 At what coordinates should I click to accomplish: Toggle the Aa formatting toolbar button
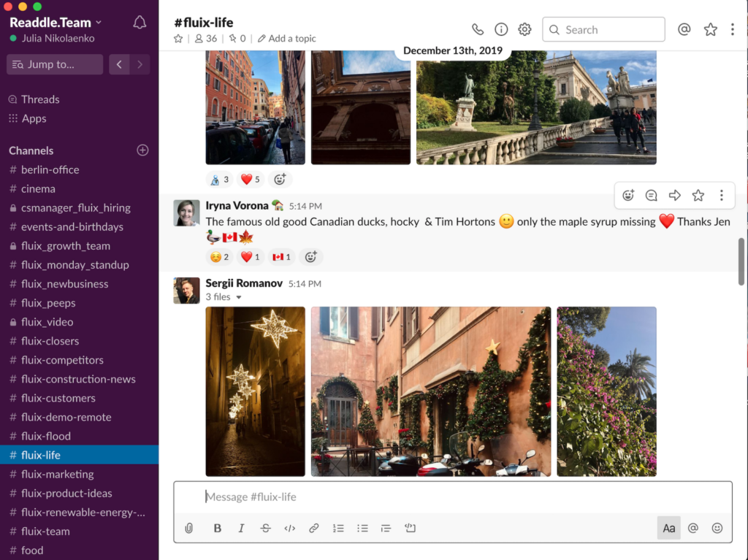tap(668, 528)
